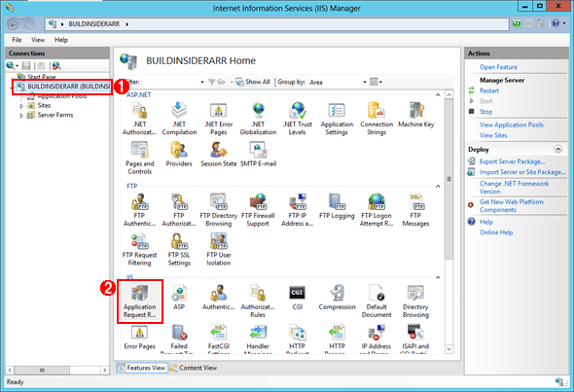Viewport: 574px width, 392px height.
Task: Open the Default Document feature
Action: [377, 302]
